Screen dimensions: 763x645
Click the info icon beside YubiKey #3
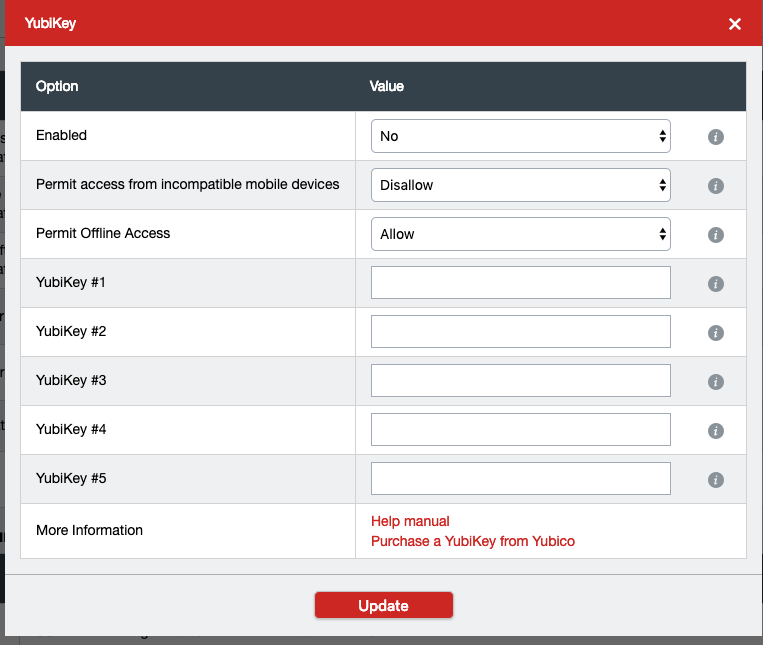tap(715, 382)
